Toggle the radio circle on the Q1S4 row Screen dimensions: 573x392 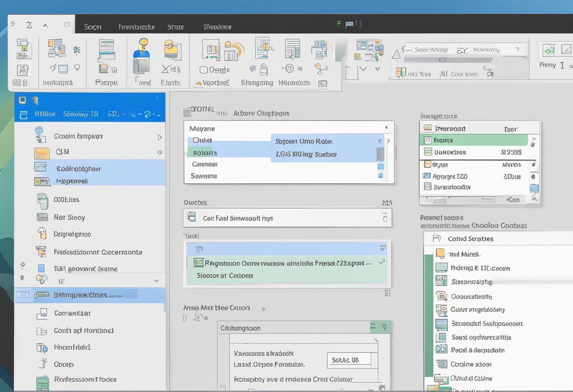coord(160,152)
